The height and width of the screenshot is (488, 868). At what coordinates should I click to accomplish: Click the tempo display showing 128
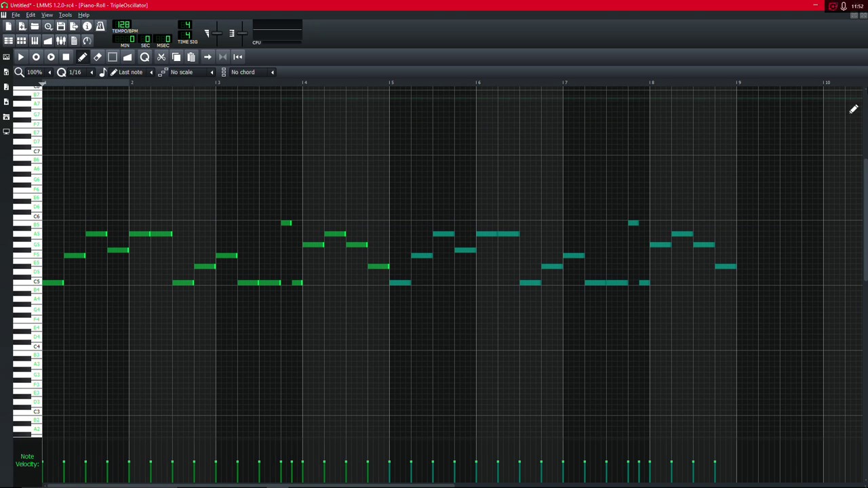pos(123,24)
